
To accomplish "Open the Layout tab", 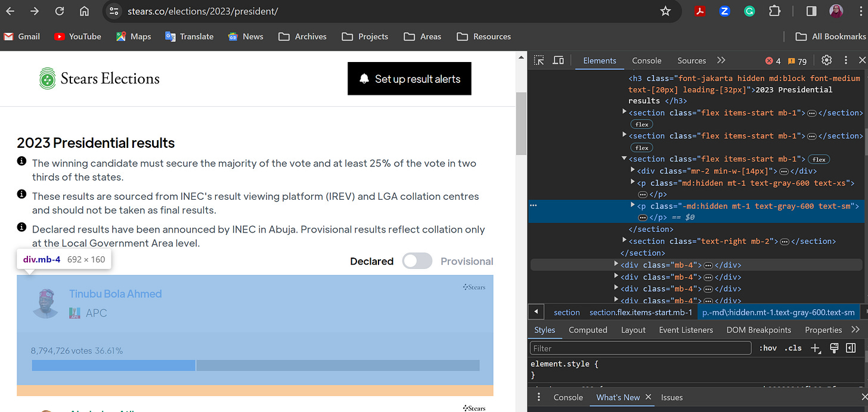I will [633, 330].
